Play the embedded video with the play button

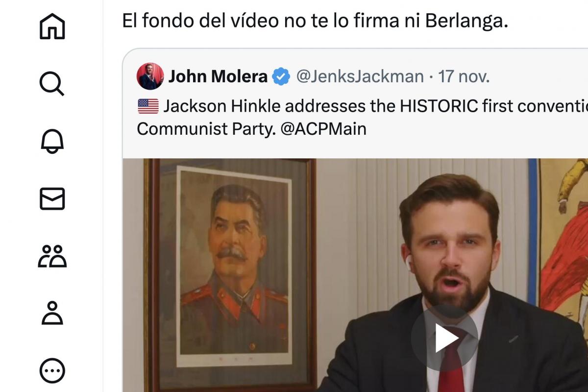pos(444,338)
